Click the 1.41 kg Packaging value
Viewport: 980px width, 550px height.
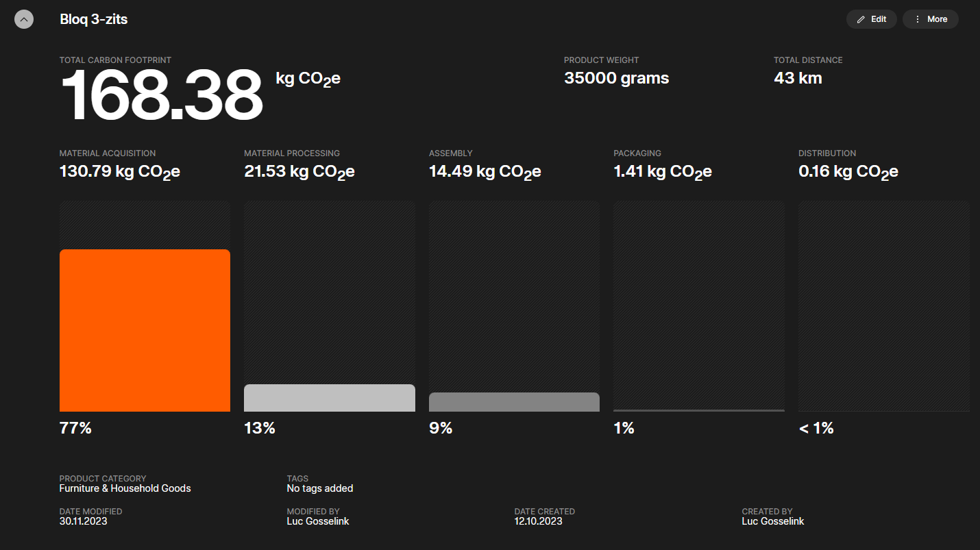662,171
